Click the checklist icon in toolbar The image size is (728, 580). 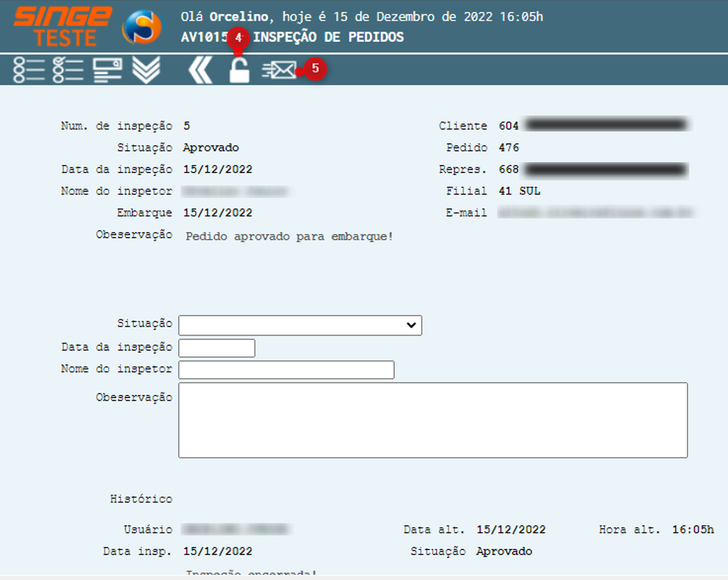click(x=68, y=70)
